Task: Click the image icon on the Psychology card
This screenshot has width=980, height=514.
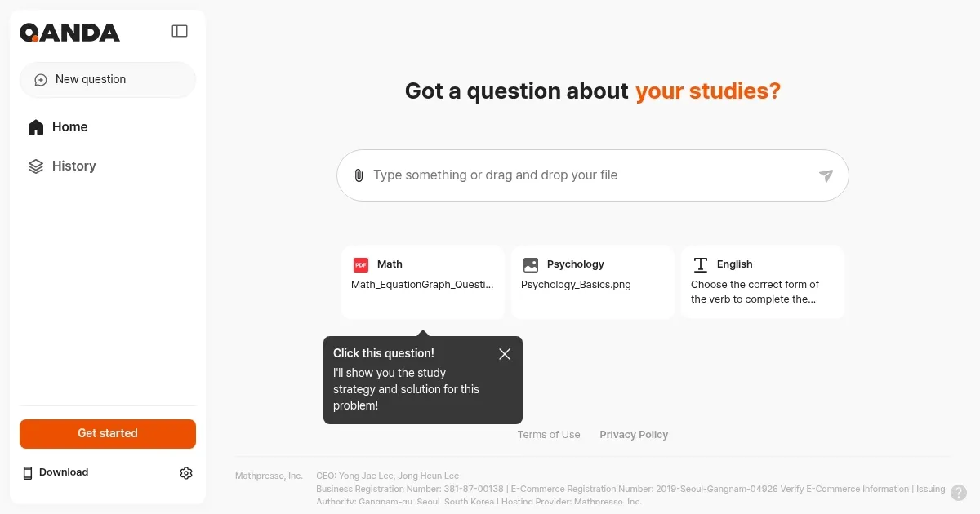Action: coord(531,264)
